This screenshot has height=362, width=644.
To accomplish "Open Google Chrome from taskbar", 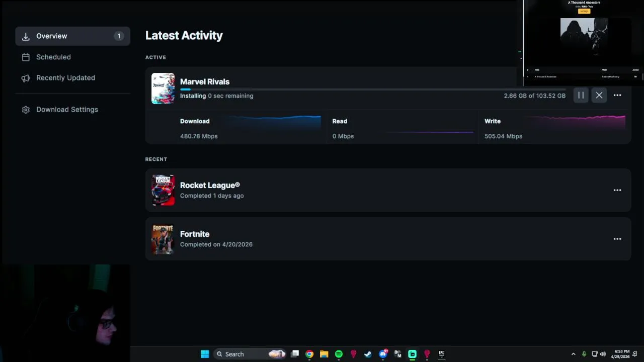I will pos(309,354).
